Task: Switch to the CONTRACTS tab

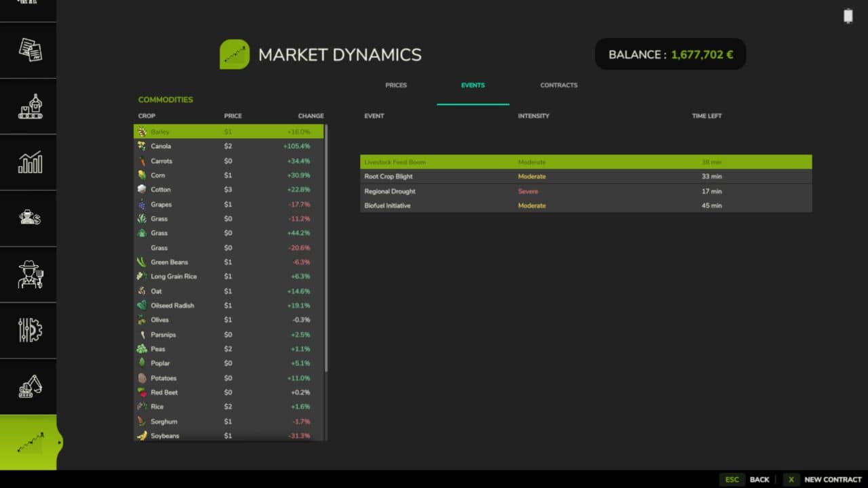Action: 559,85
